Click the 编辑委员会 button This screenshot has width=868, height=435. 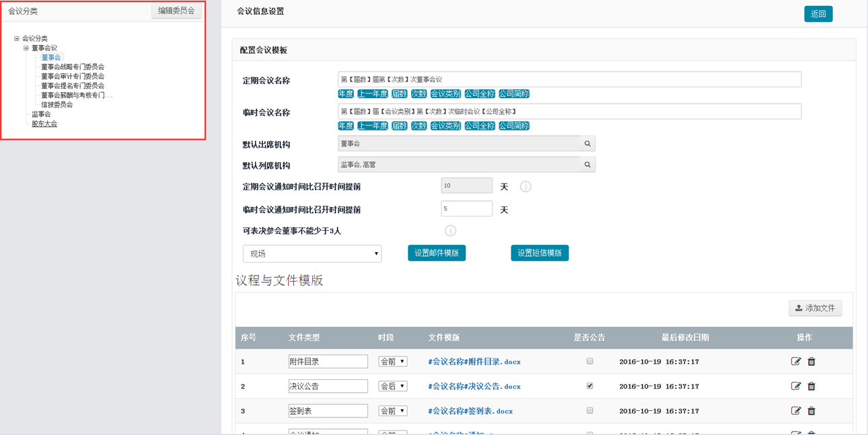click(x=176, y=11)
